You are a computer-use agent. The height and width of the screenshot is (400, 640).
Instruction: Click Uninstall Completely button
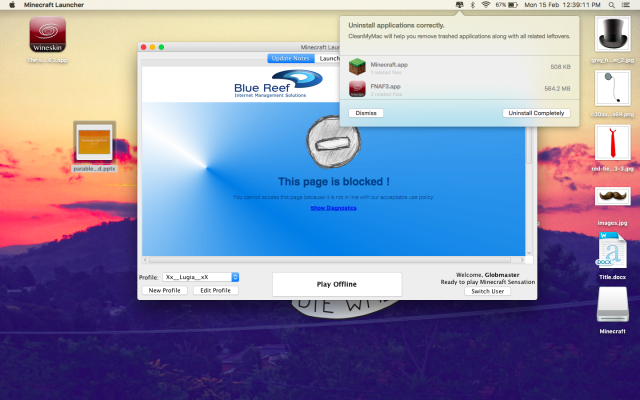pos(536,113)
